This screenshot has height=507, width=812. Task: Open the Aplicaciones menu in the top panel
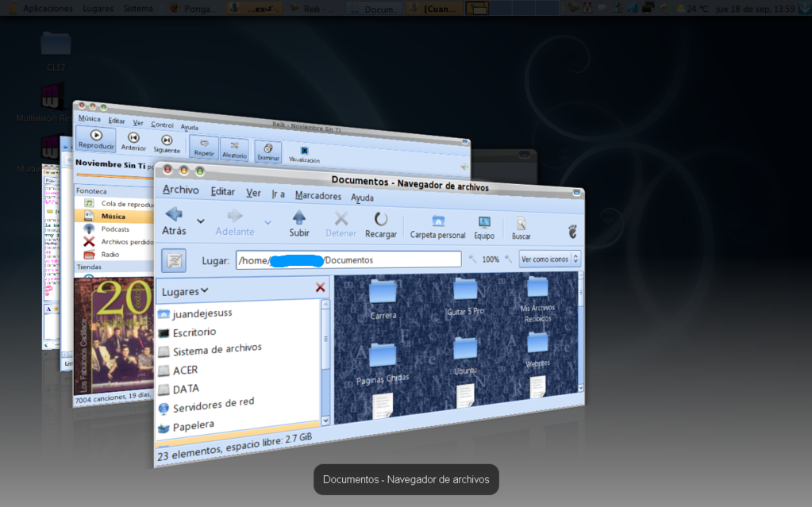coord(48,8)
